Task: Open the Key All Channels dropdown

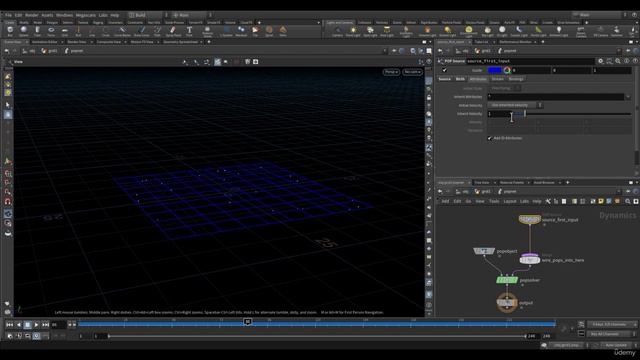Action: click(611, 334)
